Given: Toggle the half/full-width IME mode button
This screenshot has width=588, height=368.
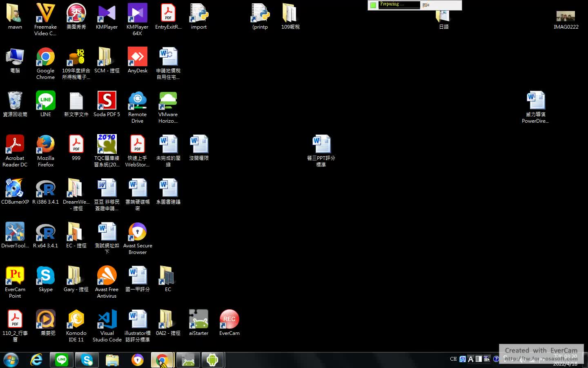Looking at the screenshot, I should pos(479,359).
